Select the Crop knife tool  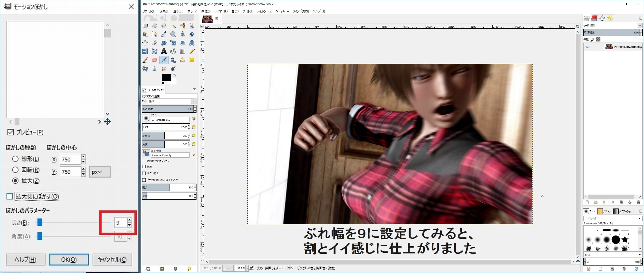155,43
